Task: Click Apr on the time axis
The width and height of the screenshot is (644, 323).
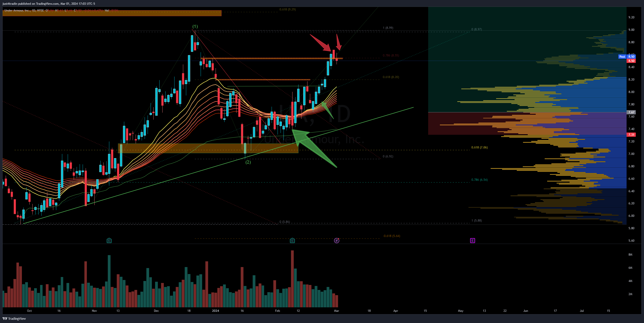Action: pyautogui.click(x=396, y=311)
